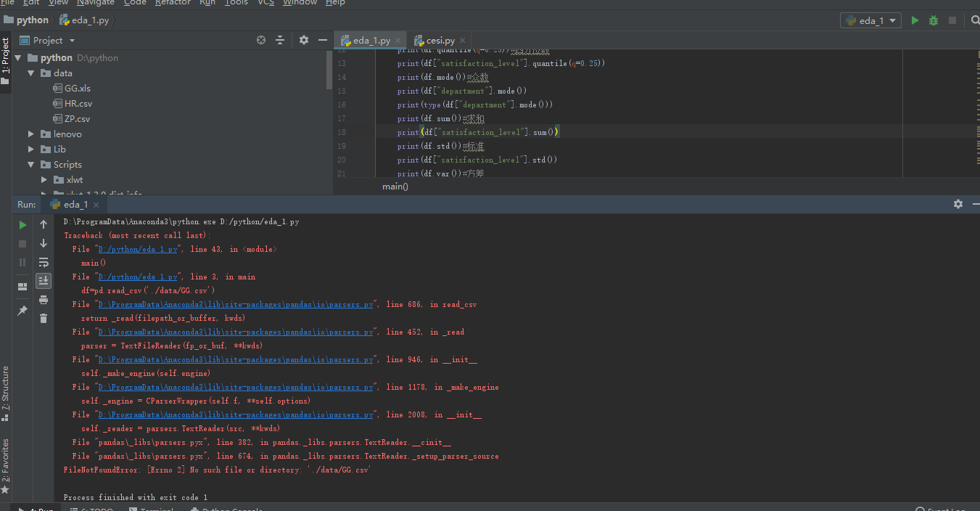Select GG.xls in the project tree
Screen dimensions: 980x511
pos(71,89)
